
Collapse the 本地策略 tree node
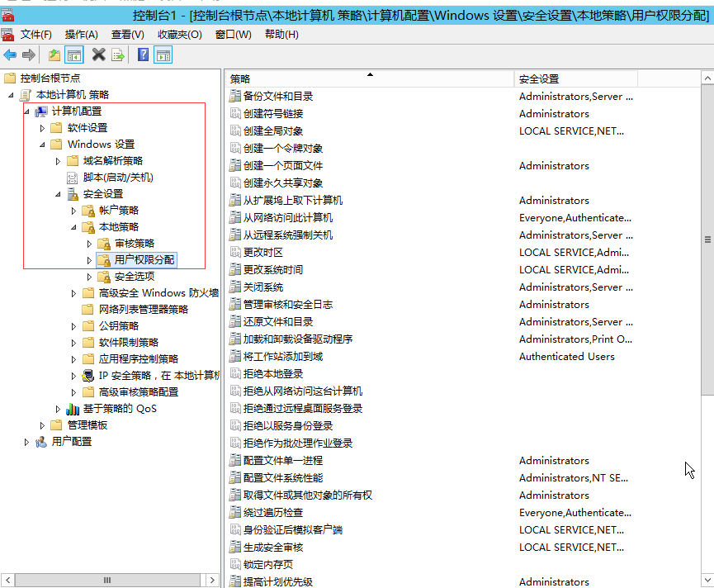tap(73, 227)
